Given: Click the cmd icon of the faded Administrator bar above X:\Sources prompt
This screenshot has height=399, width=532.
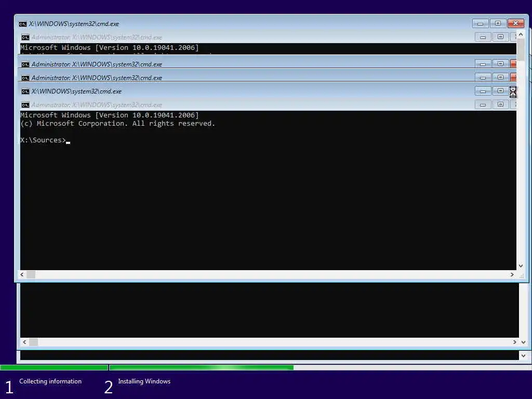Looking at the screenshot, I should pyautogui.click(x=25, y=105).
